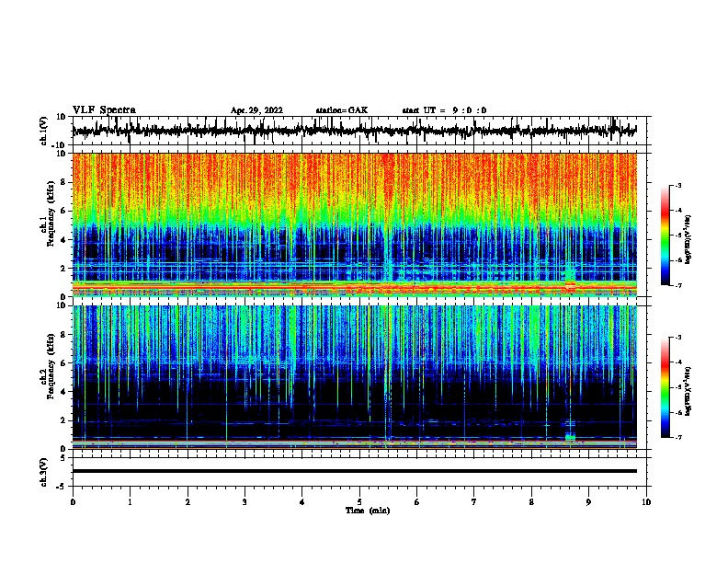Click the ch.1 voltage waveform trace

point(354,131)
